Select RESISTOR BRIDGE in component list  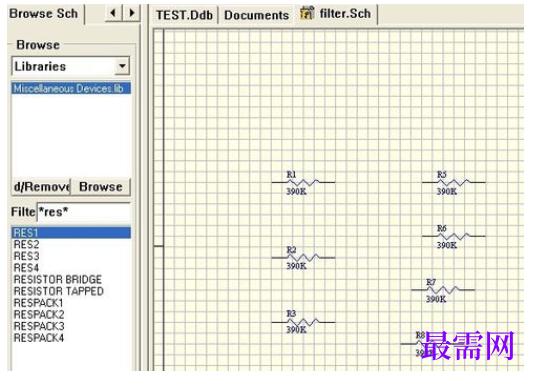[x=58, y=279]
